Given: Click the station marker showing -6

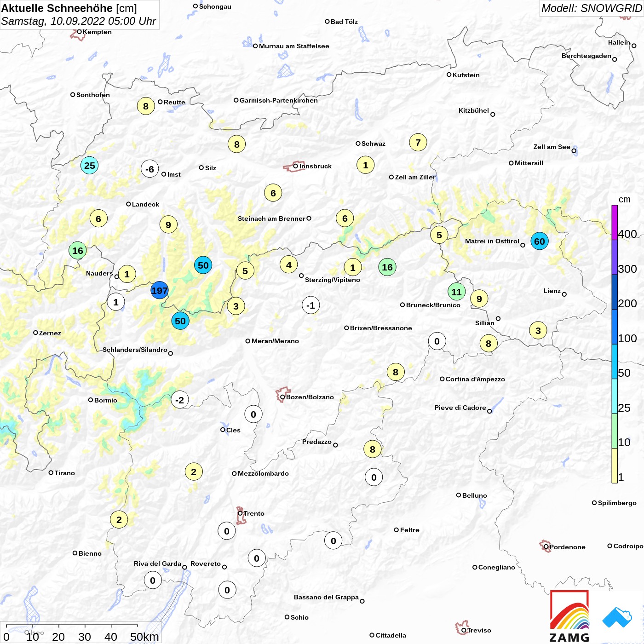Looking at the screenshot, I should pyautogui.click(x=150, y=169).
